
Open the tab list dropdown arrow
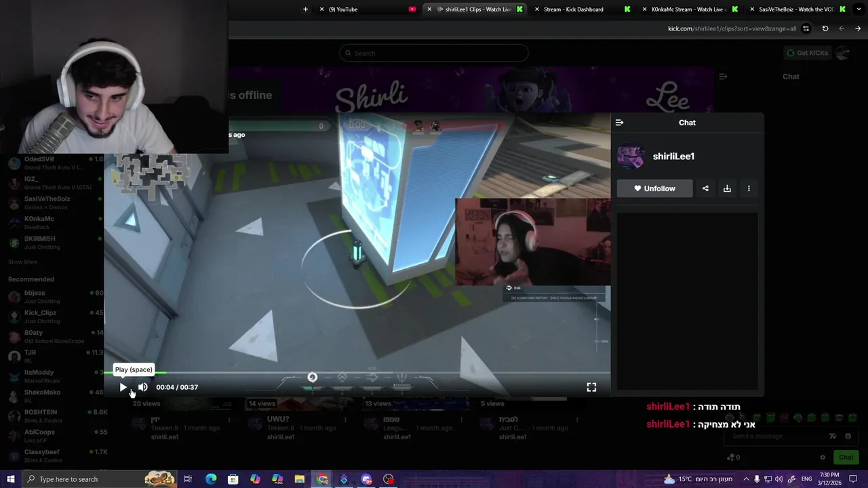pyautogui.click(x=859, y=9)
